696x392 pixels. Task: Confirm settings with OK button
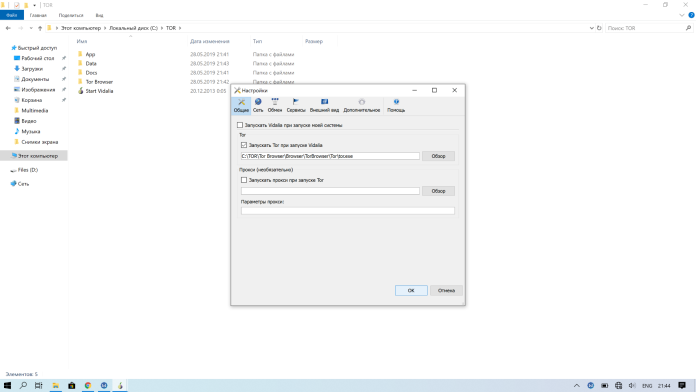point(411,290)
